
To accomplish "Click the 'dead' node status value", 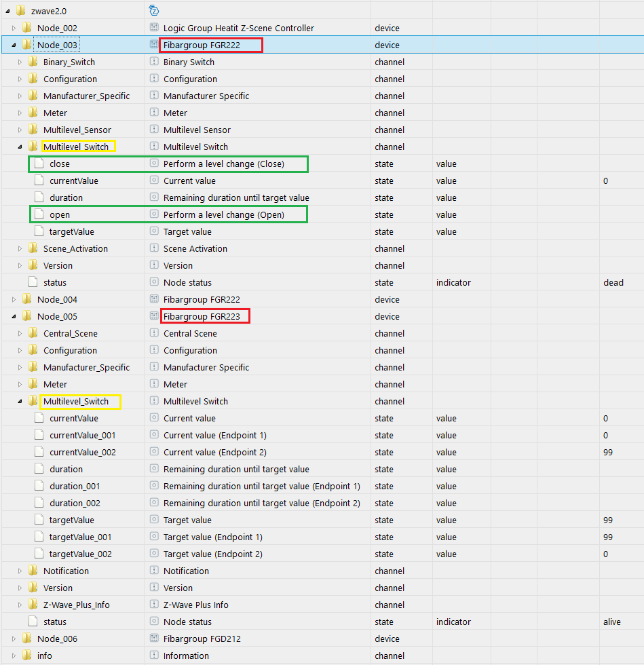I will coord(613,282).
